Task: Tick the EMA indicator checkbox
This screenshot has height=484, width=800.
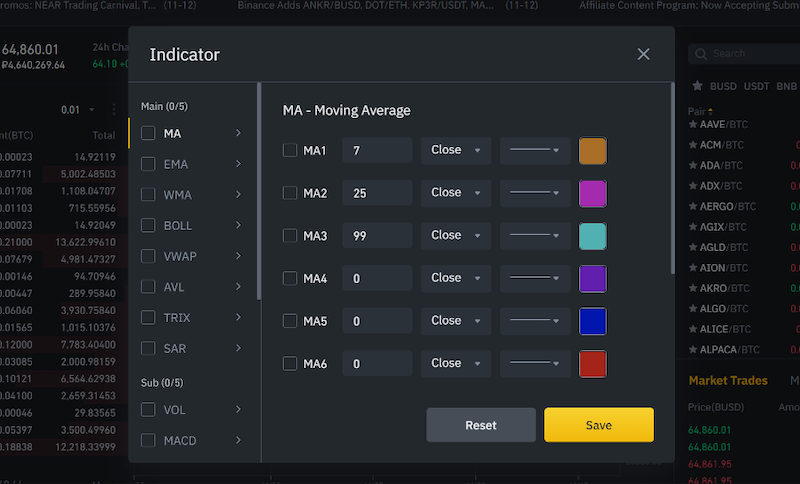Action: point(148,164)
